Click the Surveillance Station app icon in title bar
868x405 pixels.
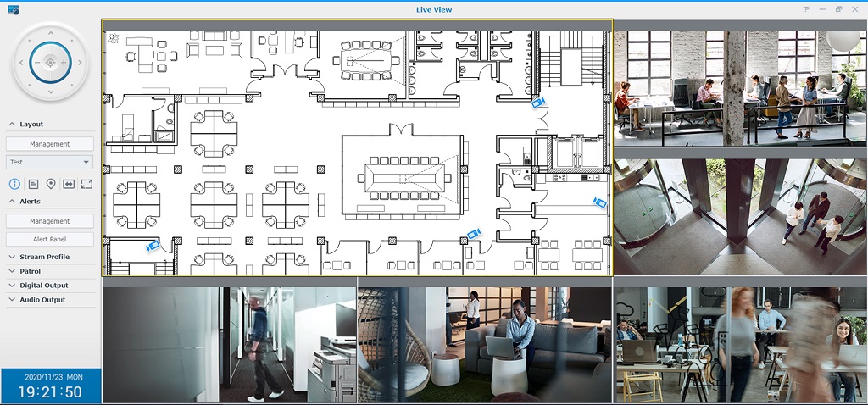pos(14,9)
